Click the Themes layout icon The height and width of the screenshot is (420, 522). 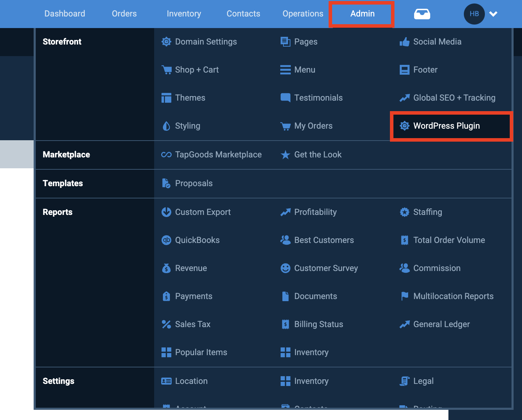pos(166,97)
